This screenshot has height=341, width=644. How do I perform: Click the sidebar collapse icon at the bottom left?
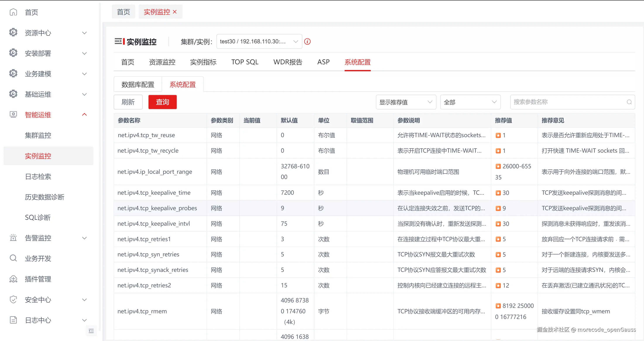(91, 331)
